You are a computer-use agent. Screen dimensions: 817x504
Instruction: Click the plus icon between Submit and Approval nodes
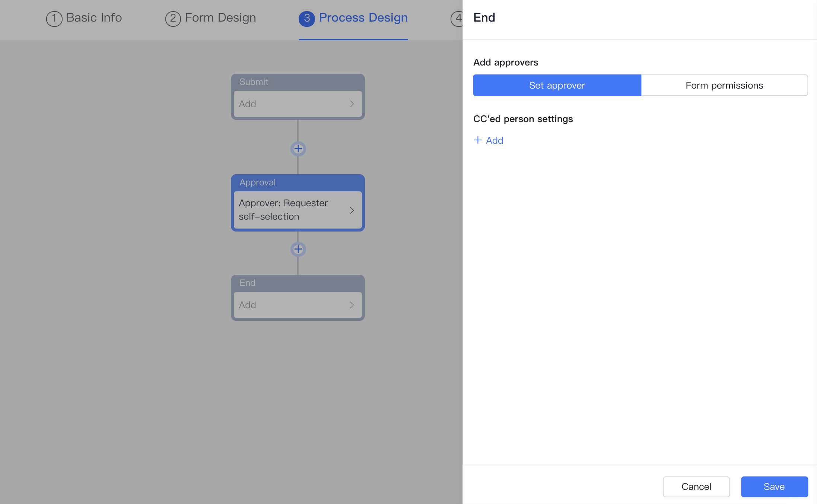298,149
